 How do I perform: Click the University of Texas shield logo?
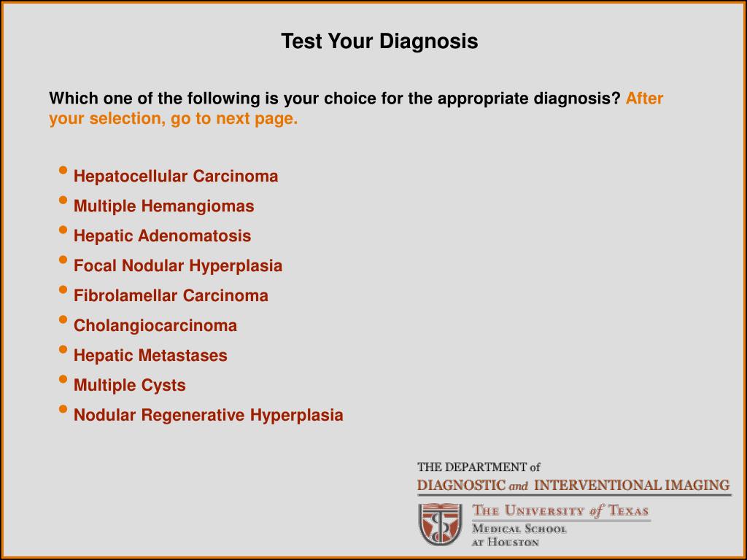(440, 524)
